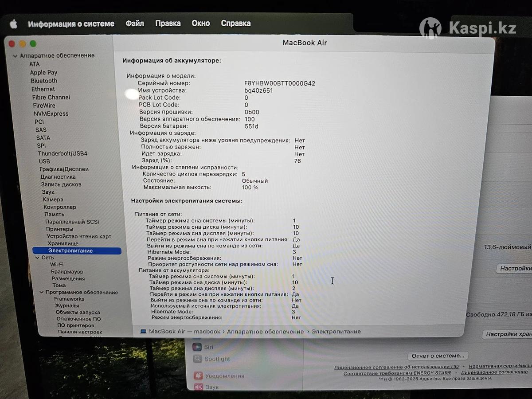The width and height of the screenshot is (532, 399).
Task: Select Frameworks in the sidebar
Action: [x=69, y=299]
